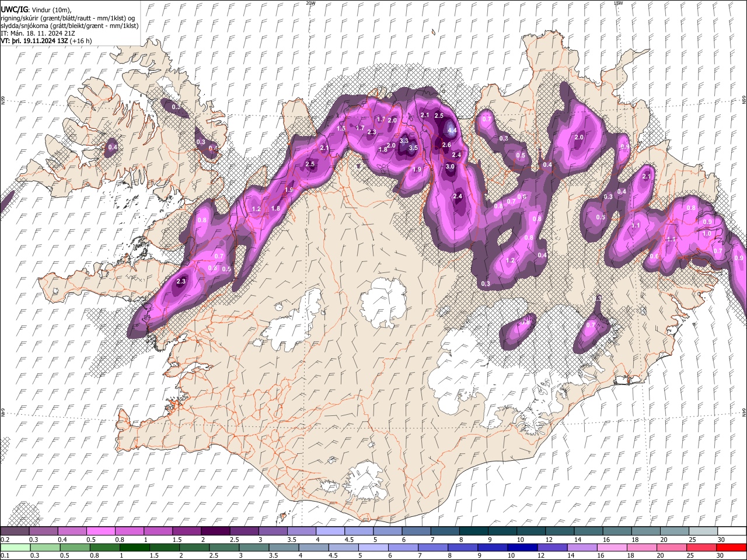Viewport: 747px width, 560px height.
Task: Click the dusky purple 0.2 swatch in upper legend
Action: [x=15, y=531]
